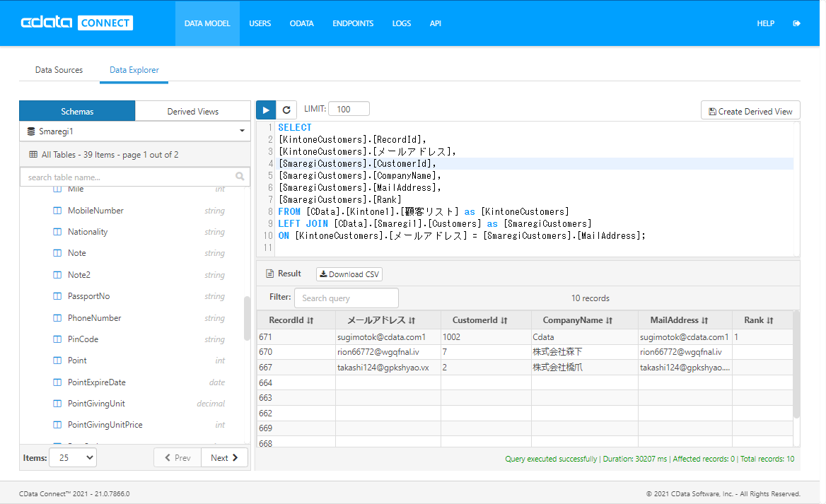The width and height of the screenshot is (826, 504).
Task: Click the search table name field
Action: 134,177
